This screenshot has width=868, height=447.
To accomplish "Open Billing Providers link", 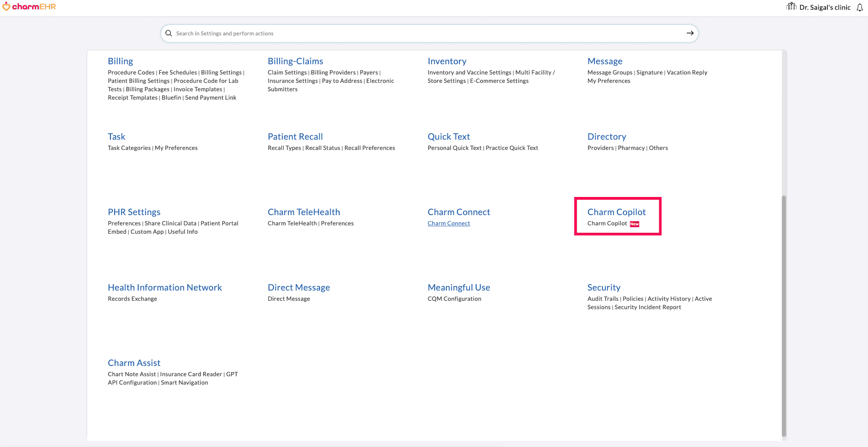I will pyautogui.click(x=333, y=72).
